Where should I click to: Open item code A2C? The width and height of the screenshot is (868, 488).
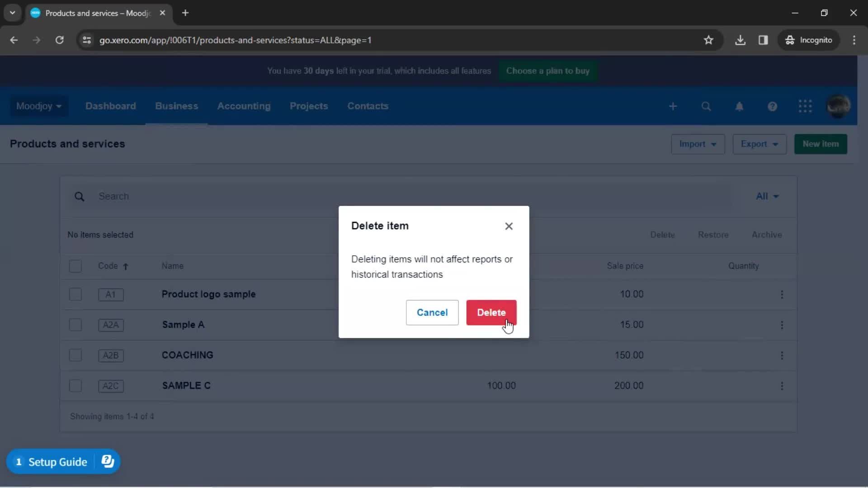coord(111,386)
